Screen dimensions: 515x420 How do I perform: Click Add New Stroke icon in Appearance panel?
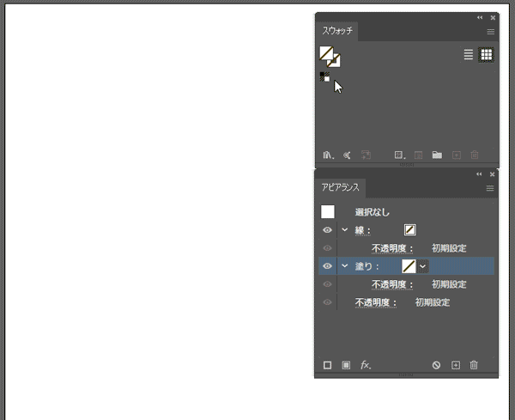[x=327, y=365]
